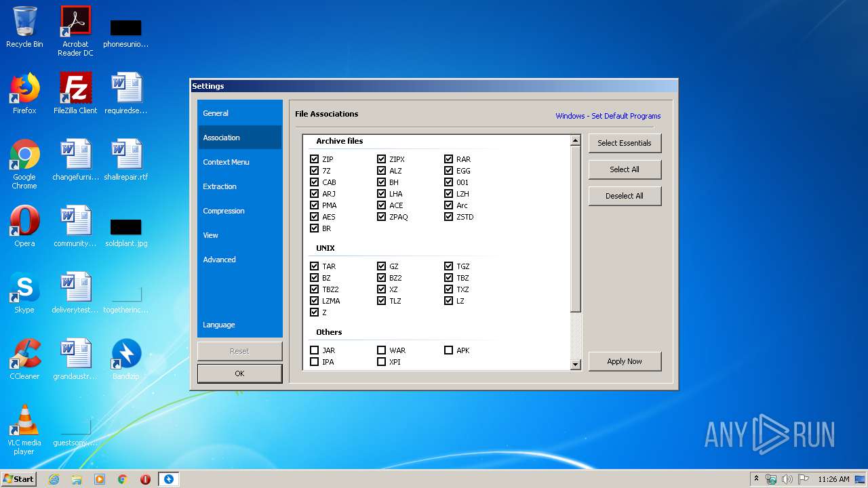Open the grandaustr document icon
Image resolution: width=868 pixels, height=488 pixels.
pyautogui.click(x=75, y=359)
